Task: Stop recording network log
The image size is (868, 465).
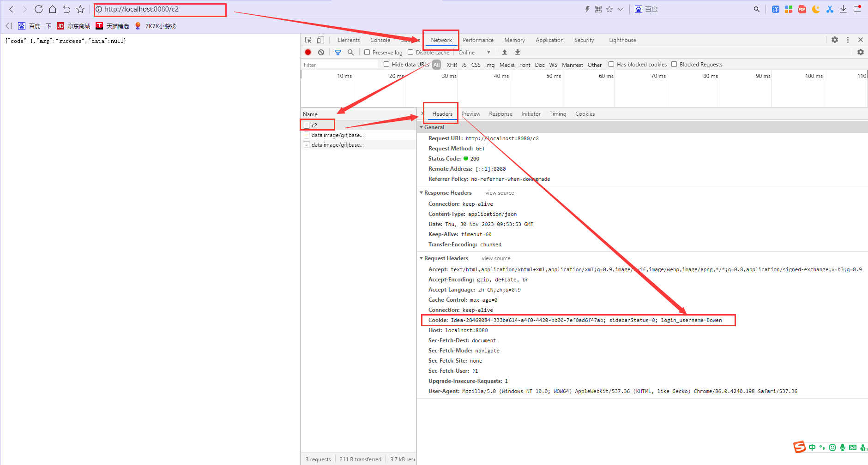Action: (x=308, y=53)
